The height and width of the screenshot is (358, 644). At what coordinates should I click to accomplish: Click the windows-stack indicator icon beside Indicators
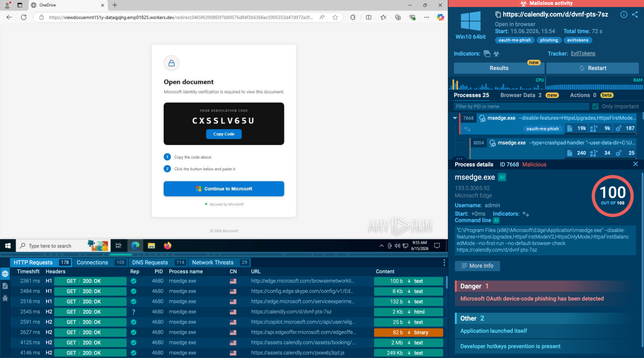(x=487, y=54)
